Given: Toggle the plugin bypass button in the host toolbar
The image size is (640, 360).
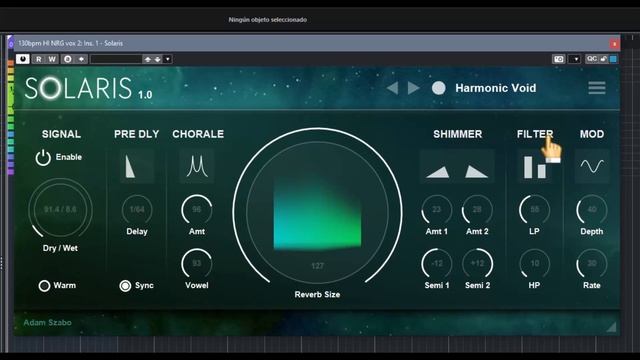Looking at the screenshot, I should tap(22, 59).
